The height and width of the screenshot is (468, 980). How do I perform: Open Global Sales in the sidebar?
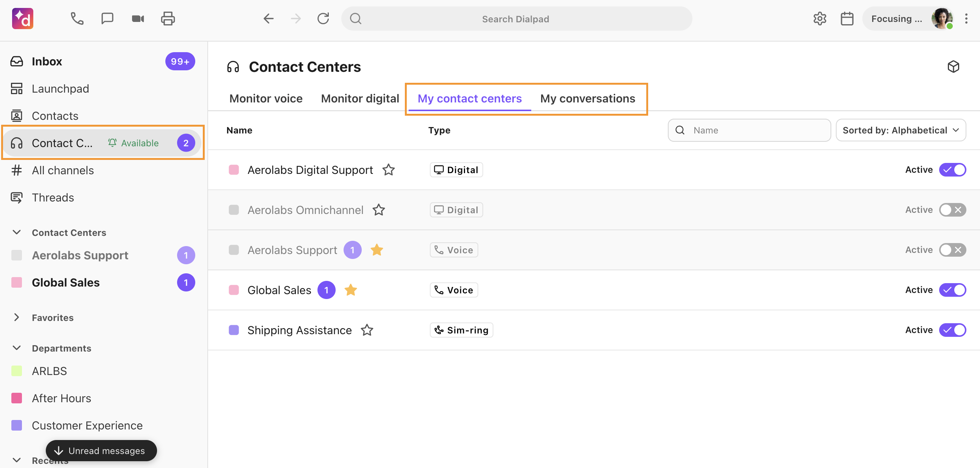tap(103, 282)
